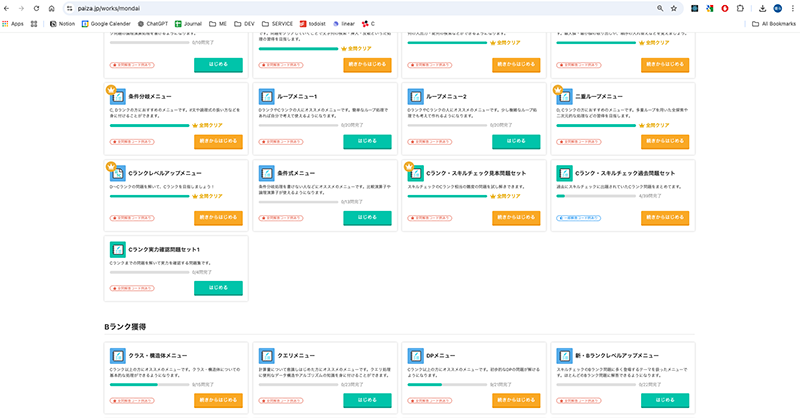This screenshot has height=418, width=800.
Task: Open the SERVICE bookmarks folder
Action: (279, 23)
